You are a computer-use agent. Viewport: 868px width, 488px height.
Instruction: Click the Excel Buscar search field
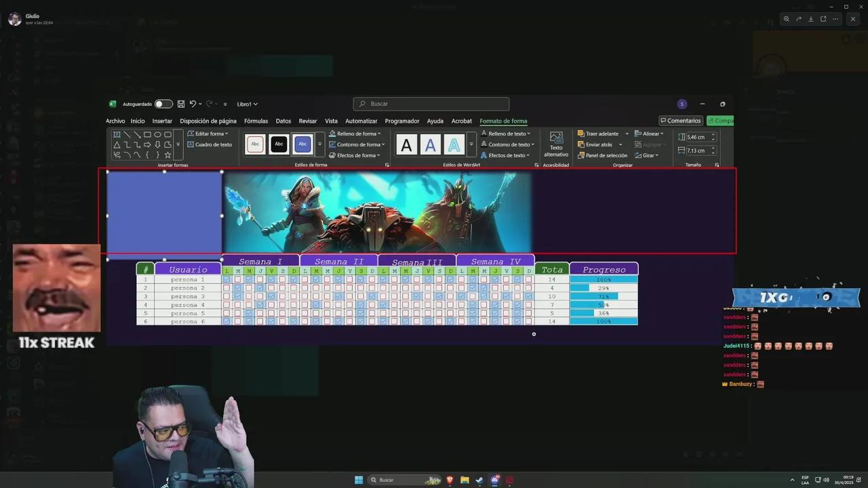pos(431,104)
